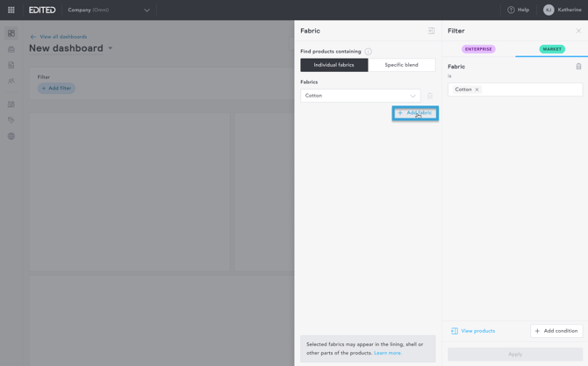Click the View products link

(x=473, y=331)
